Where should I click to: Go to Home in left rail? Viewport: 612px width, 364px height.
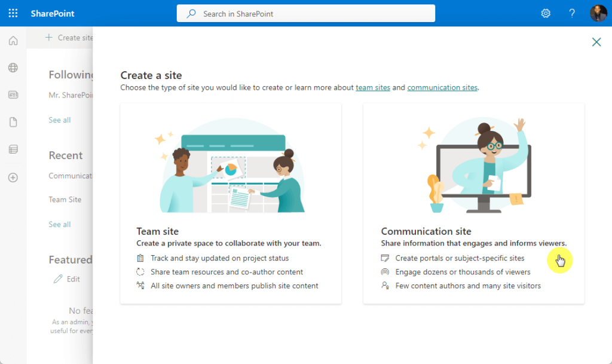click(13, 41)
